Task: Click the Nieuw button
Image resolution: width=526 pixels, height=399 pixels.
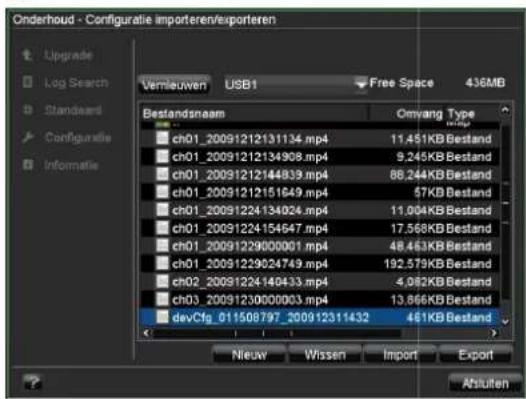Action: tap(249, 355)
